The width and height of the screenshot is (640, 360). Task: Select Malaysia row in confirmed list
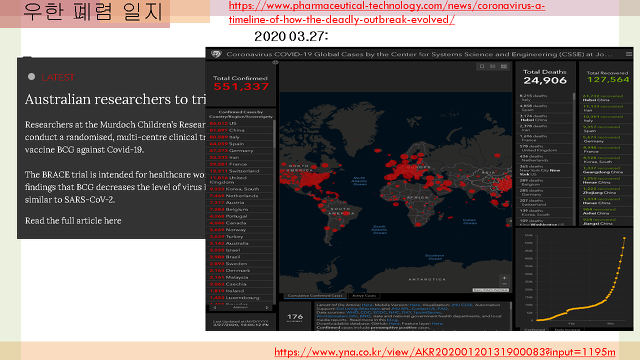[x=240, y=278]
